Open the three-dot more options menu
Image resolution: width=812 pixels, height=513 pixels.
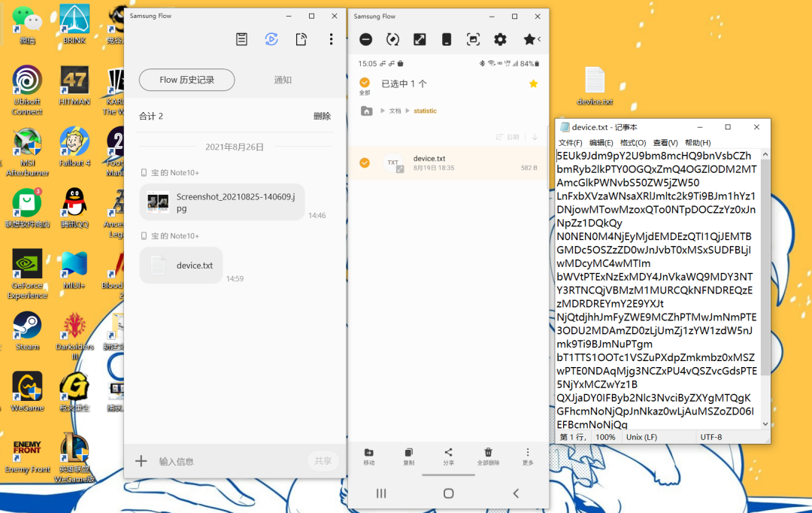(x=331, y=39)
